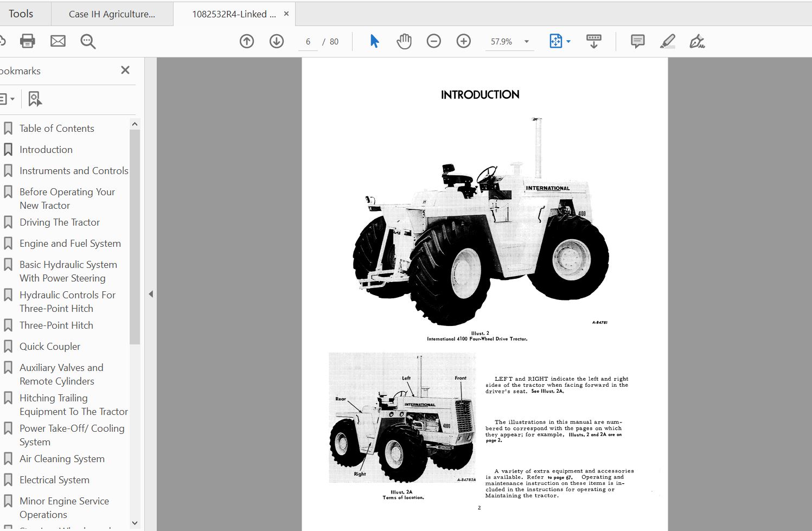The image size is (812, 531).
Task: Activate the Hand pan tool
Action: coord(404,41)
